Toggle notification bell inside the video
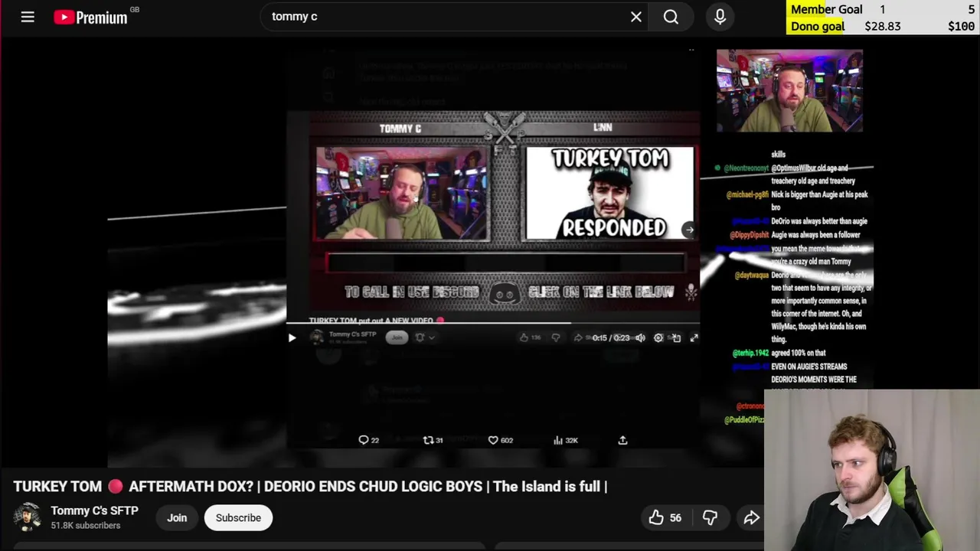 pos(420,337)
